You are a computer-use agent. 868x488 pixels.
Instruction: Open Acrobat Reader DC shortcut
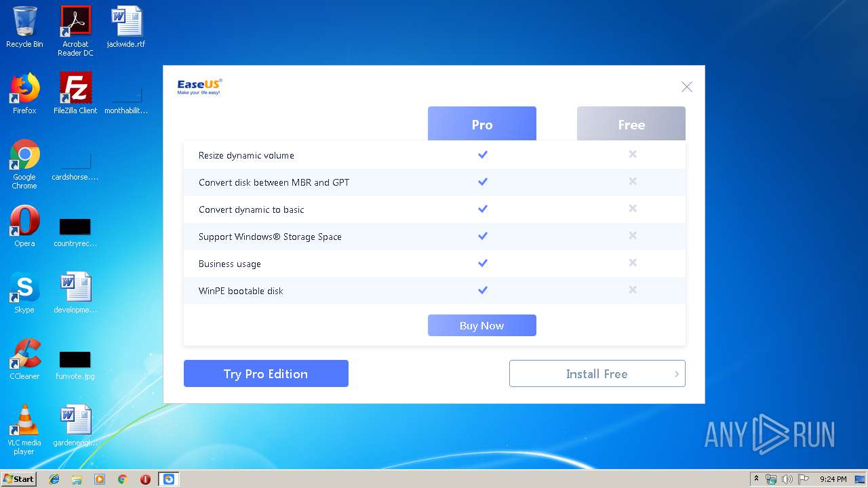coord(75,31)
